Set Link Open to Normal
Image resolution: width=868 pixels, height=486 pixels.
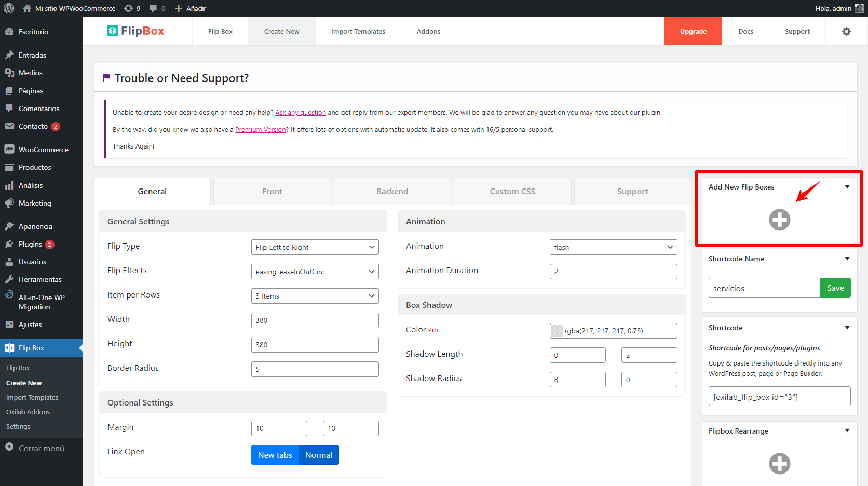[x=319, y=455]
